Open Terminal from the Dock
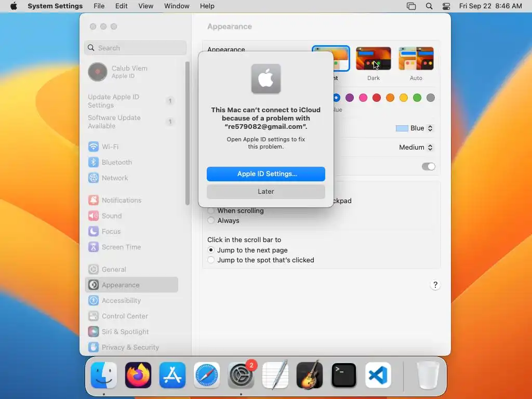The image size is (532, 399). (x=344, y=375)
